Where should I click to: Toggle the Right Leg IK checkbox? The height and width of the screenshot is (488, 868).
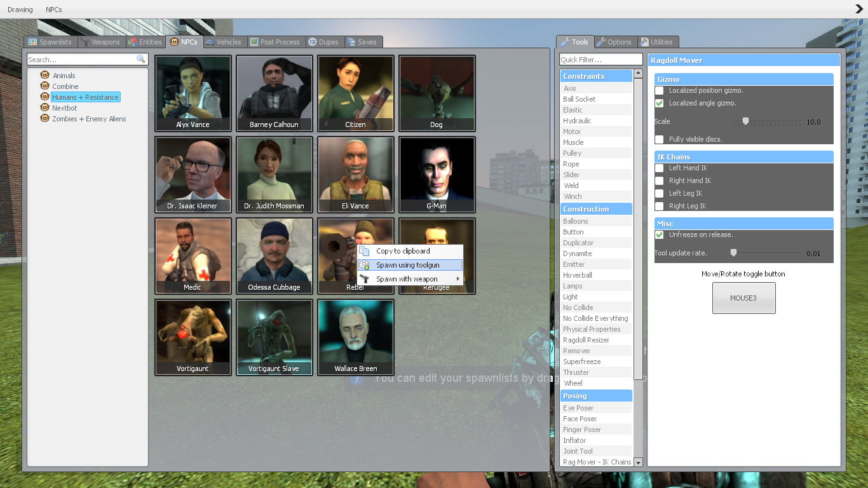point(660,206)
